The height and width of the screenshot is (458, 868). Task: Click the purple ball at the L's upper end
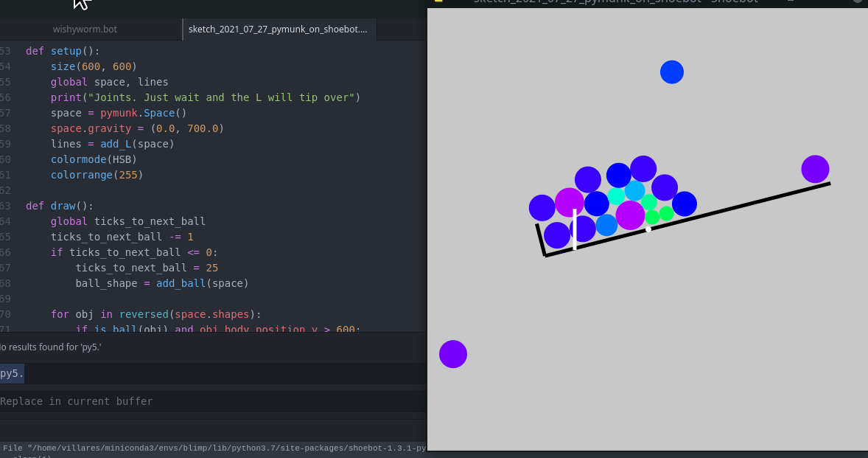[x=816, y=169]
